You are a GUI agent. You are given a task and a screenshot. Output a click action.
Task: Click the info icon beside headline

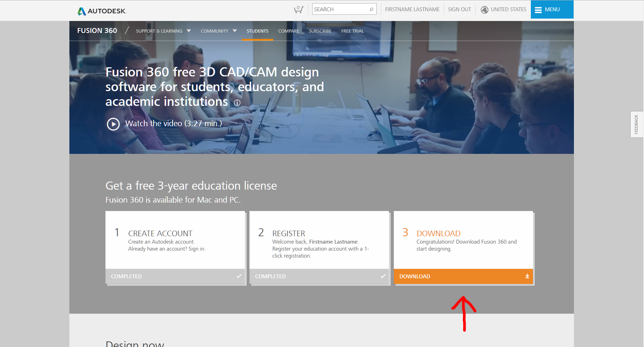point(237,103)
